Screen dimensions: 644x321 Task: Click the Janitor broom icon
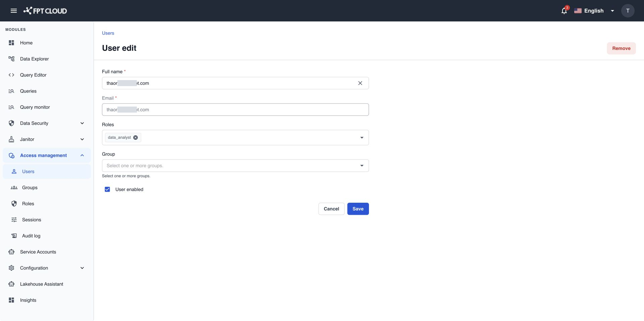point(11,139)
